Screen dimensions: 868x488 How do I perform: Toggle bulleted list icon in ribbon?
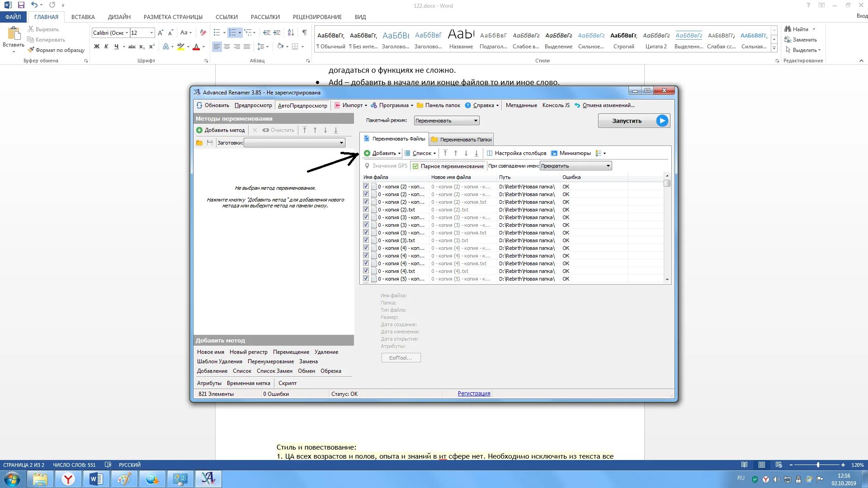point(217,33)
